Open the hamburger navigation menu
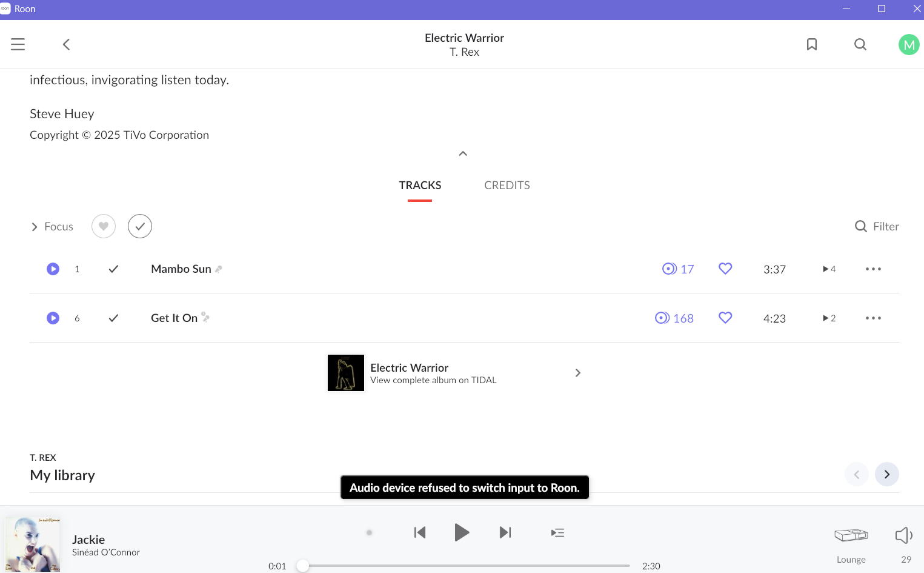Viewport: 924px width, 573px height. [x=18, y=44]
